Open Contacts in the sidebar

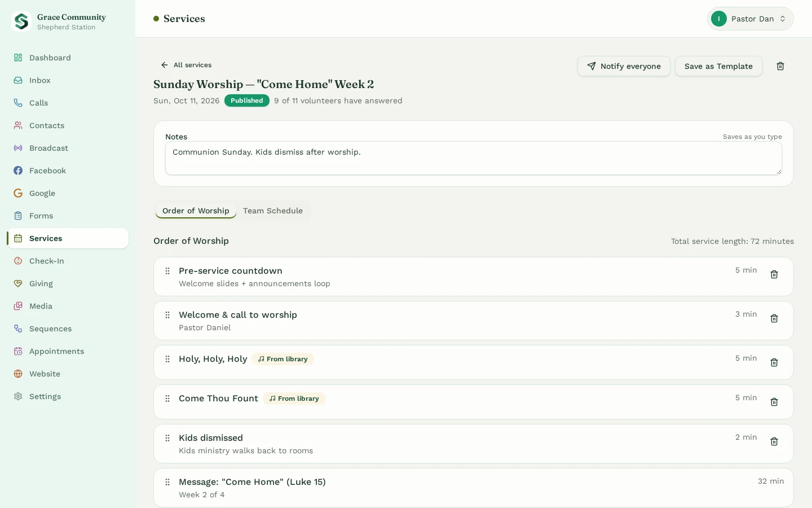[x=68, y=125]
